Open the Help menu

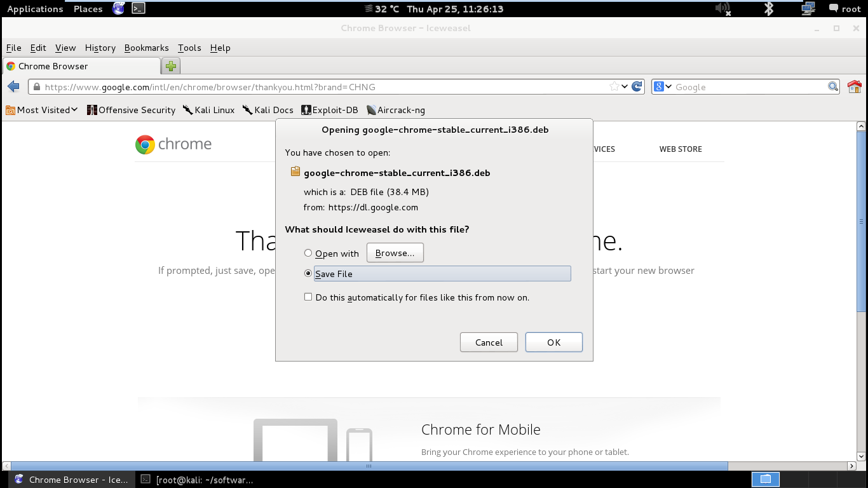220,48
